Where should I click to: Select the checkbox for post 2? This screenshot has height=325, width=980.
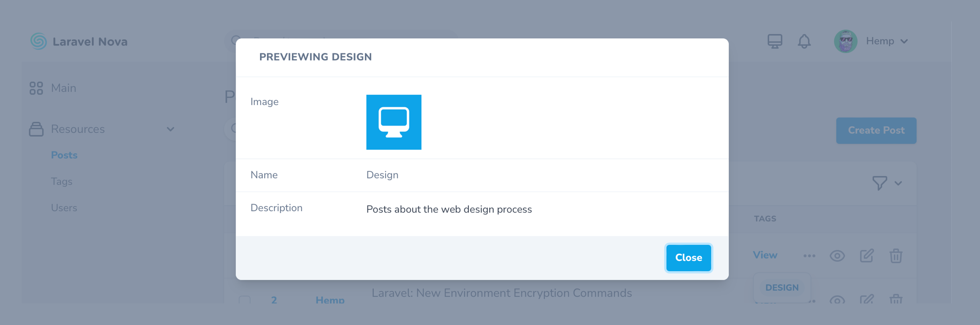coord(245,300)
